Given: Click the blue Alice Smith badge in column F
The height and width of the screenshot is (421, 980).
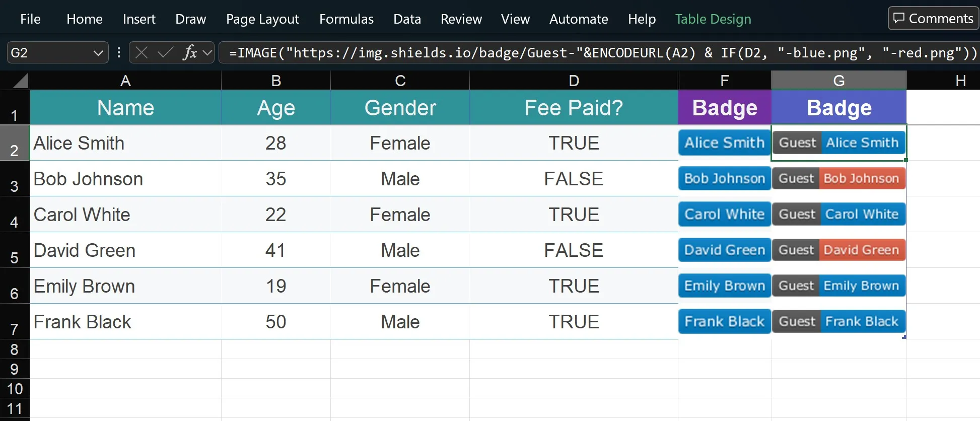Looking at the screenshot, I should click(725, 143).
